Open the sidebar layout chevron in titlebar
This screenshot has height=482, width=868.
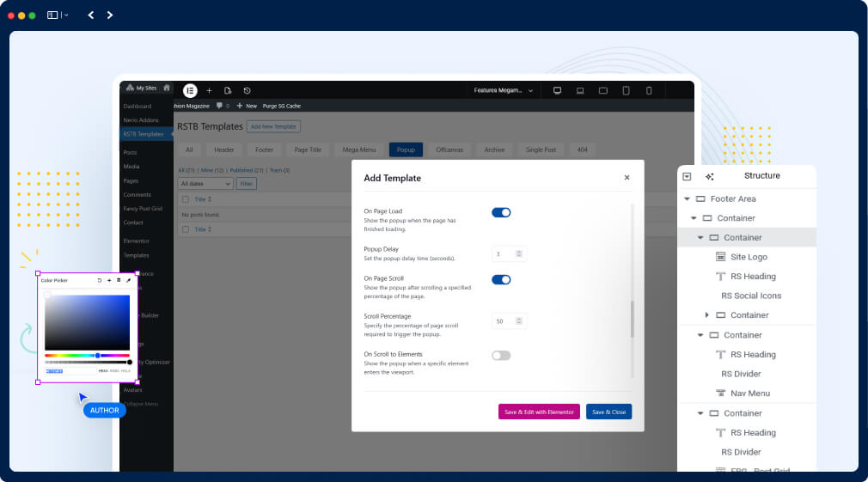tap(66, 15)
